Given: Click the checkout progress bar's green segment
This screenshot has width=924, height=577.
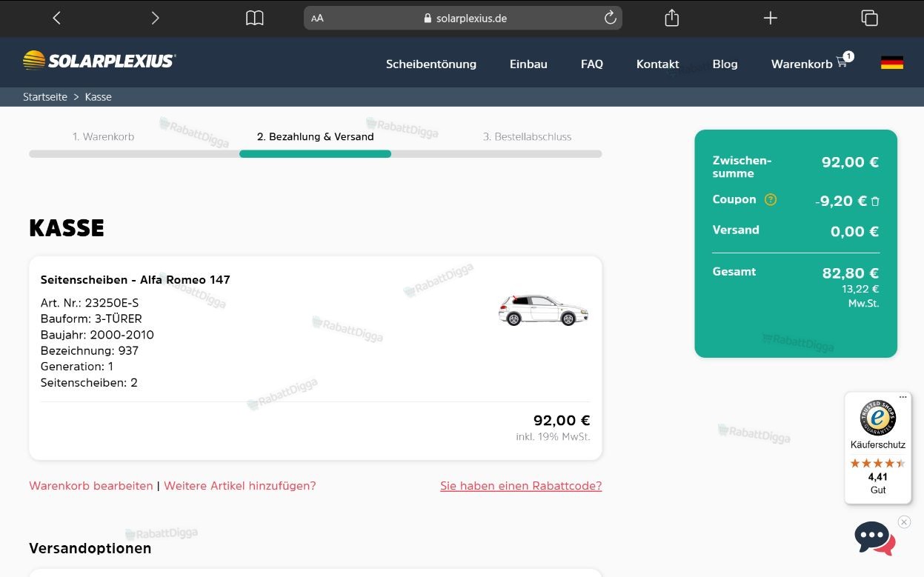Looking at the screenshot, I should 315,154.
